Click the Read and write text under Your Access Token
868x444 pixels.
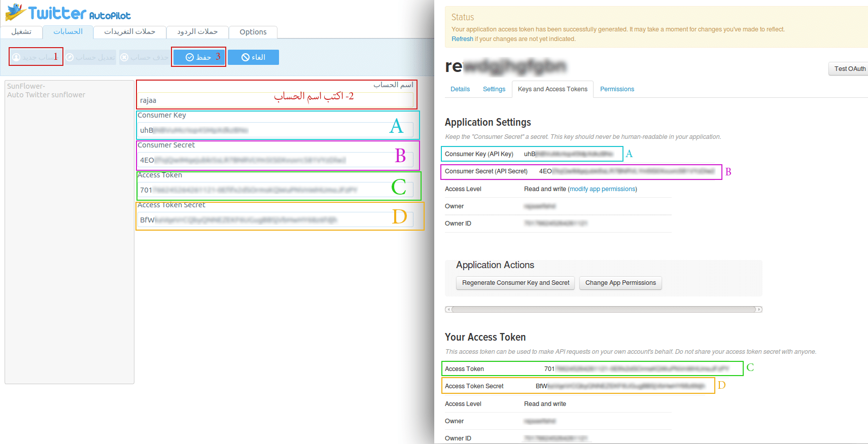545,404
